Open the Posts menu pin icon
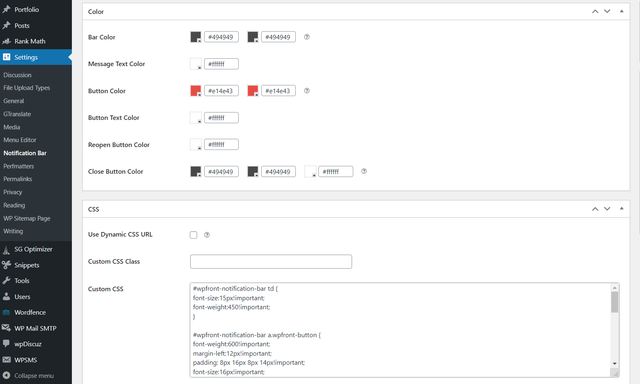Screen dimensions: 640x384 pyautogui.click(x=6, y=25)
